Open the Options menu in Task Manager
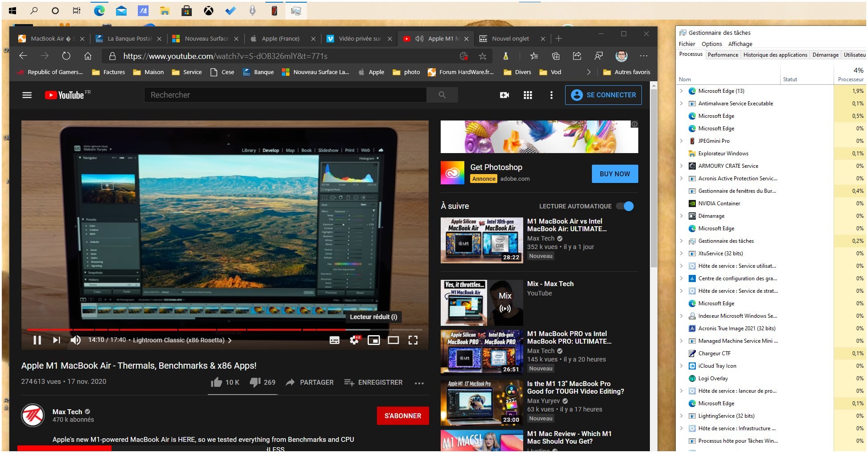 pos(711,44)
